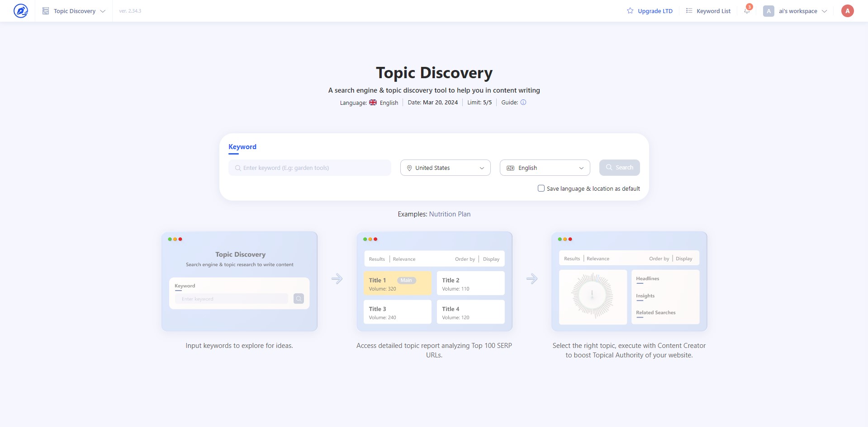
Task: Click the 'Date: Mar 20, 2024' text
Action: (433, 103)
